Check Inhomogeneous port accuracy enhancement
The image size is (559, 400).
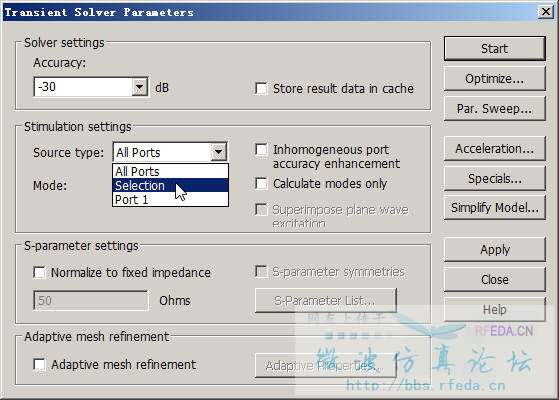click(x=261, y=150)
